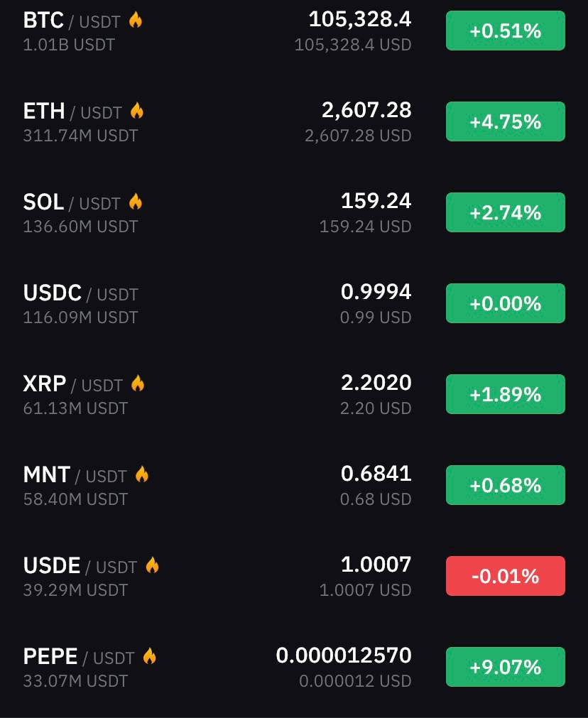588x718 pixels.
Task: Click the flame icon next to BTC
Action: 136,20
